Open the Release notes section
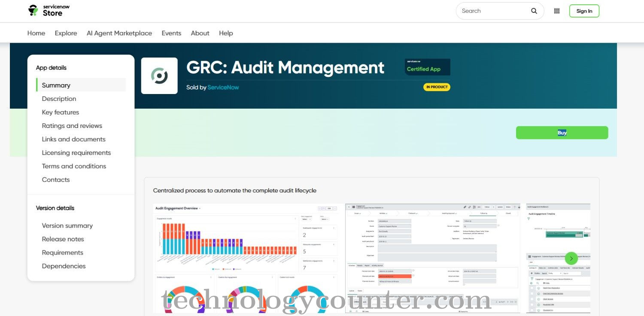The width and height of the screenshot is (644, 316). click(x=63, y=239)
